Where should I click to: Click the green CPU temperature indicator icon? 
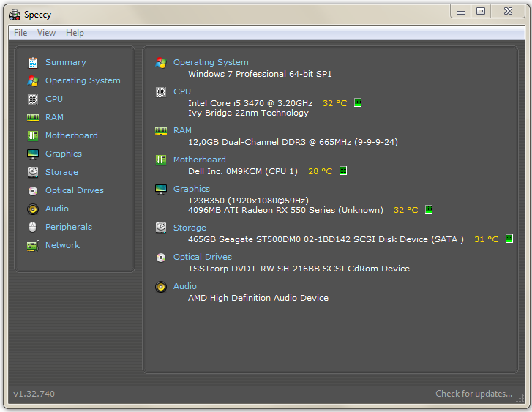tap(358, 102)
